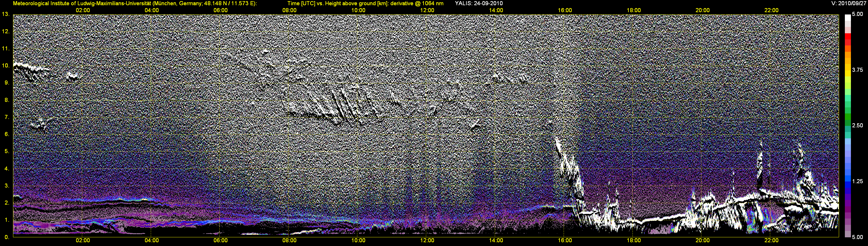Pick the white segment atop the color bar
This screenshot has width=868, height=246.
coord(847,18)
